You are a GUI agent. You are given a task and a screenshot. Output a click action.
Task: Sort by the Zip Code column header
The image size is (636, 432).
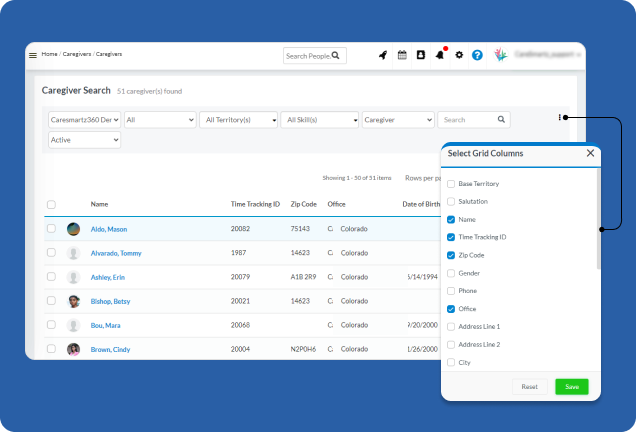(x=305, y=204)
